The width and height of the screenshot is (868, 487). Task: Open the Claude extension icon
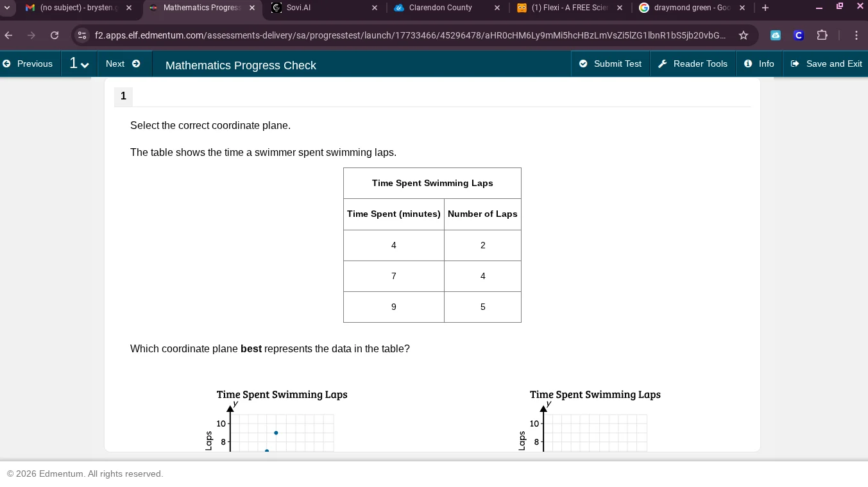798,35
